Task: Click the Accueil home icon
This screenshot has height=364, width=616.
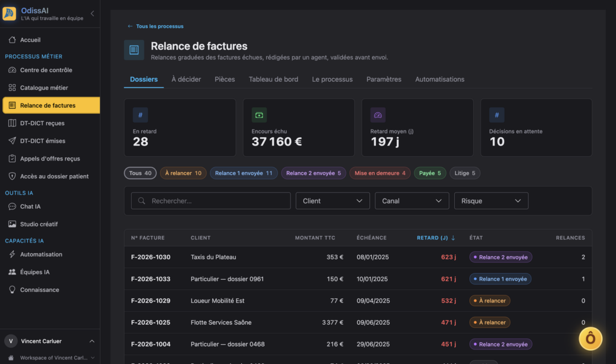Action: pos(12,40)
